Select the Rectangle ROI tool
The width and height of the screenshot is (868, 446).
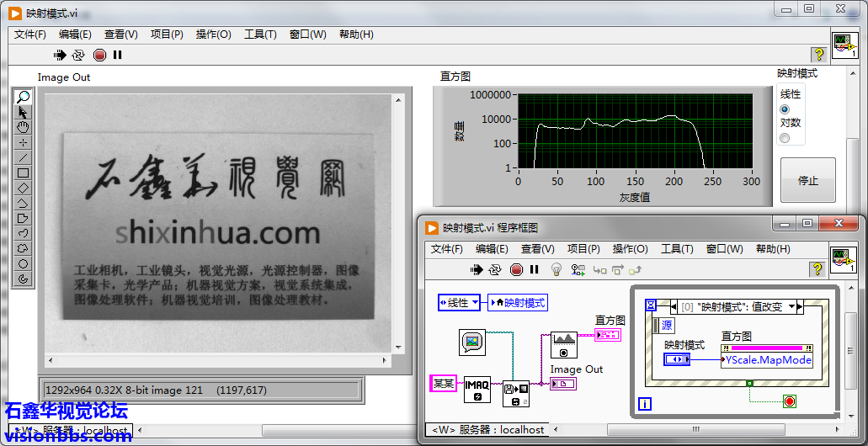click(x=23, y=173)
